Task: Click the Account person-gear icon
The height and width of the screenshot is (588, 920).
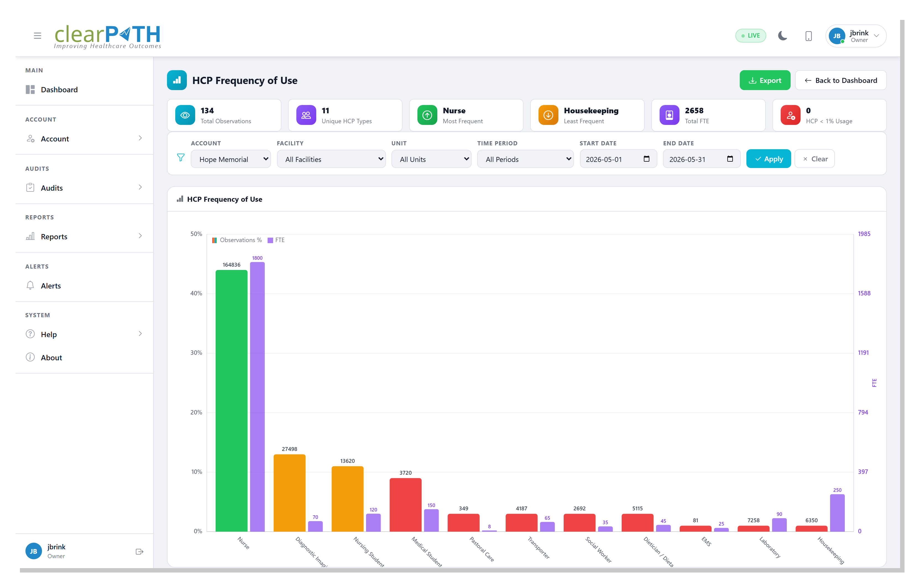Action: point(30,138)
